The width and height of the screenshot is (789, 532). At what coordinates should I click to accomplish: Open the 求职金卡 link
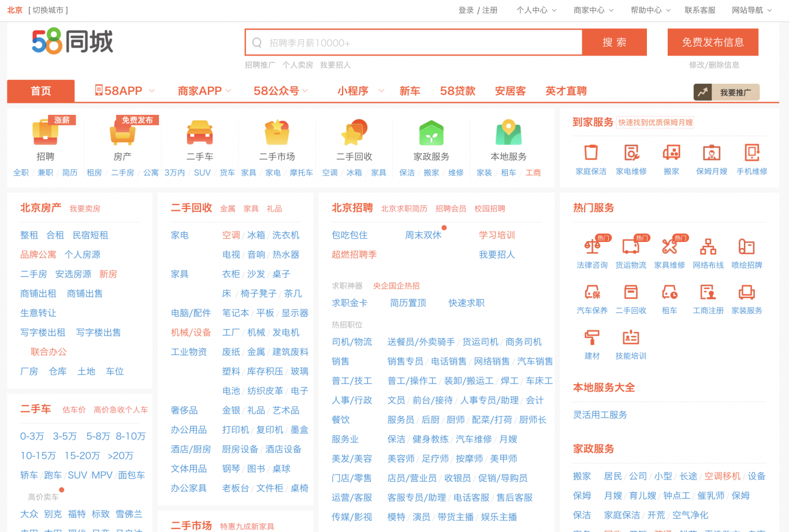(349, 303)
